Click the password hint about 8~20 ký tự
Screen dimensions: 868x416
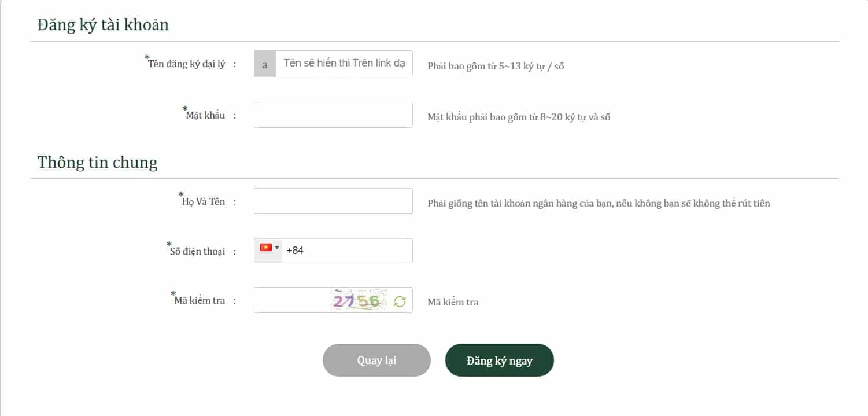tap(519, 117)
